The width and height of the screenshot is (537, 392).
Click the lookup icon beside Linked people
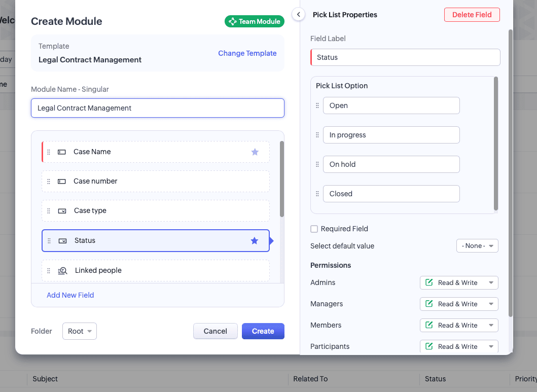point(62,270)
